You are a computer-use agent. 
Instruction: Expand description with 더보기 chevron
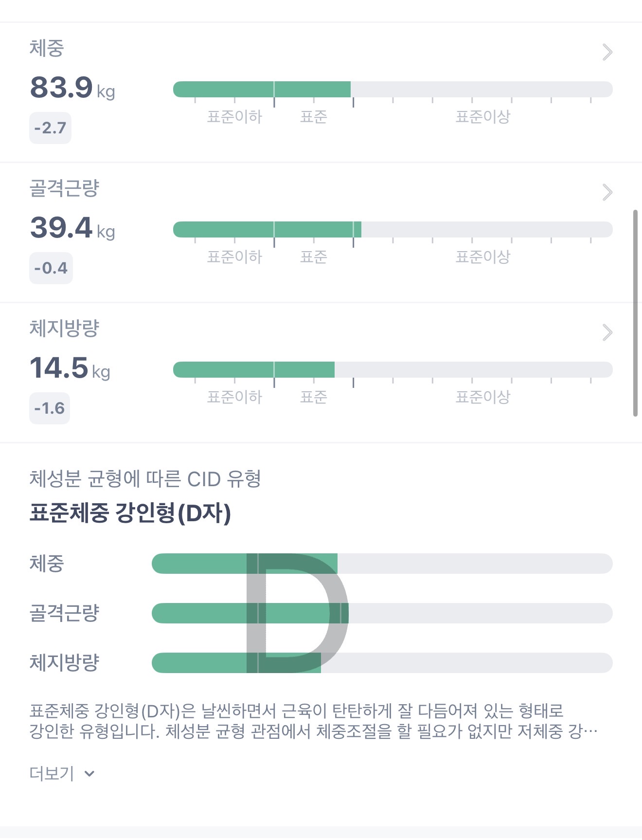(x=89, y=773)
